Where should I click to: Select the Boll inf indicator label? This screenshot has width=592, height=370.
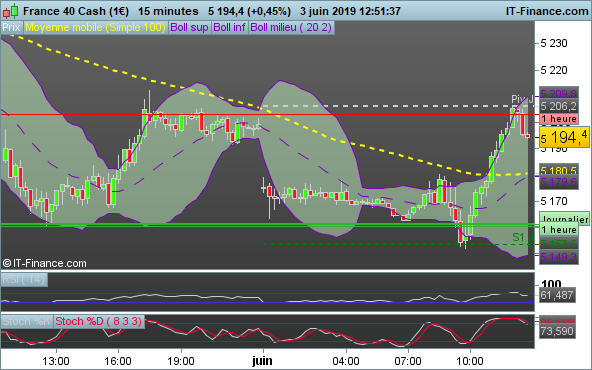[x=229, y=28]
